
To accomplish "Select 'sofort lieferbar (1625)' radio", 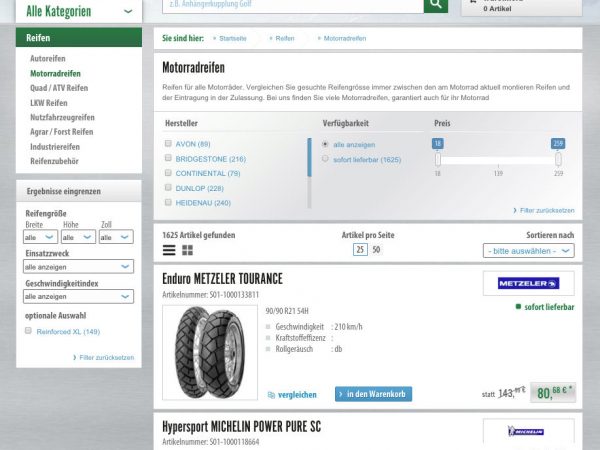I will coord(325,158).
